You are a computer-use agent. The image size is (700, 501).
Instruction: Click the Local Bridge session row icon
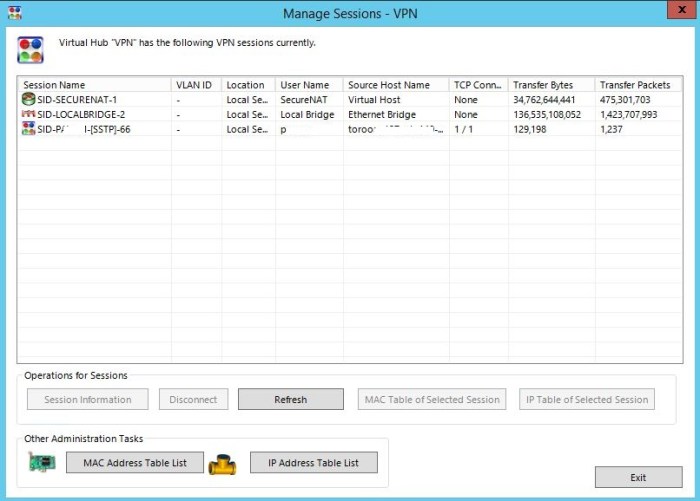tap(28, 115)
